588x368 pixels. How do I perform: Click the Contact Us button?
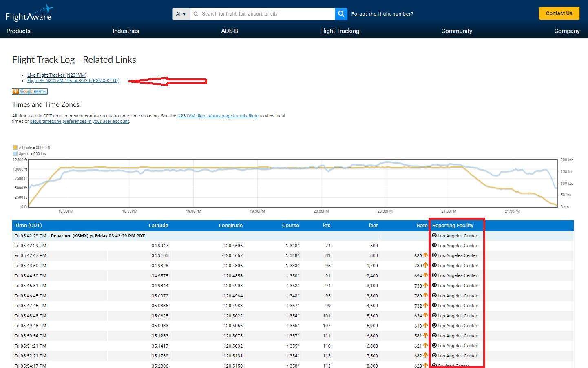[x=559, y=13]
